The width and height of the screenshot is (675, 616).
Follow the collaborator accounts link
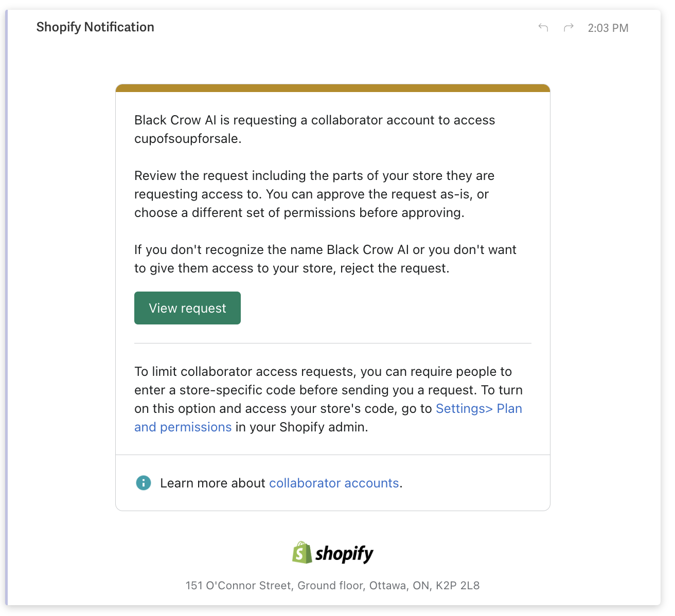[x=334, y=483]
